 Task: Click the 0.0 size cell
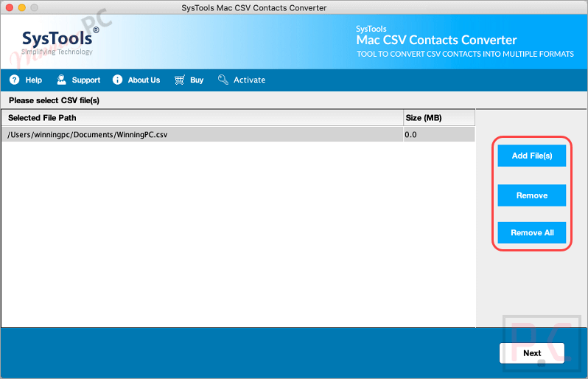pyautogui.click(x=410, y=135)
